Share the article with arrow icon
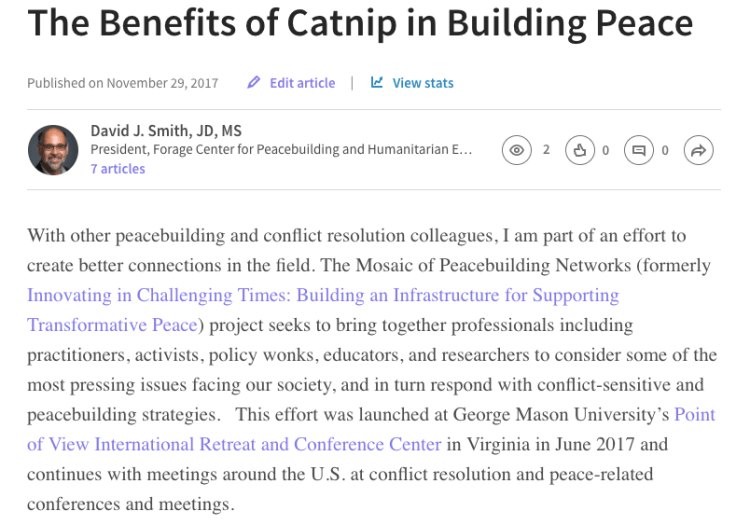 point(698,150)
